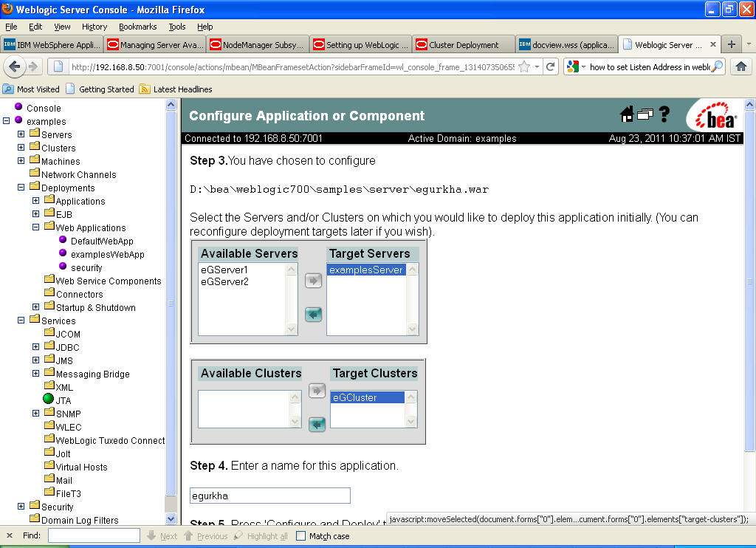Open the Help question mark icon
The width and height of the screenshot is (756, 548).
[x=664, y=114]
